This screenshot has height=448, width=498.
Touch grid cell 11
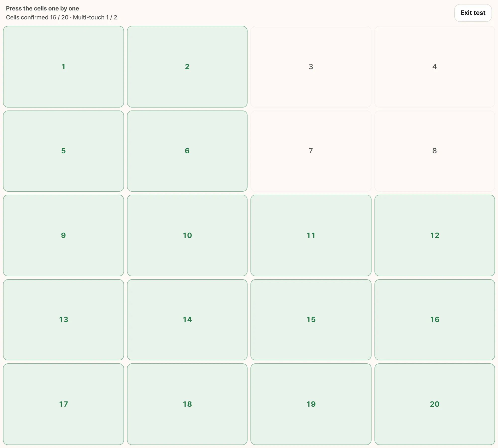click(x=311, y=235)
